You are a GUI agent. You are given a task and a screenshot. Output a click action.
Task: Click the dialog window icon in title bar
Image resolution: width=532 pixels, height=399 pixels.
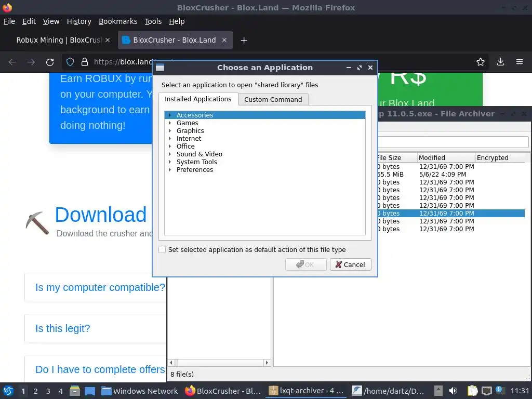click(160, 68)
